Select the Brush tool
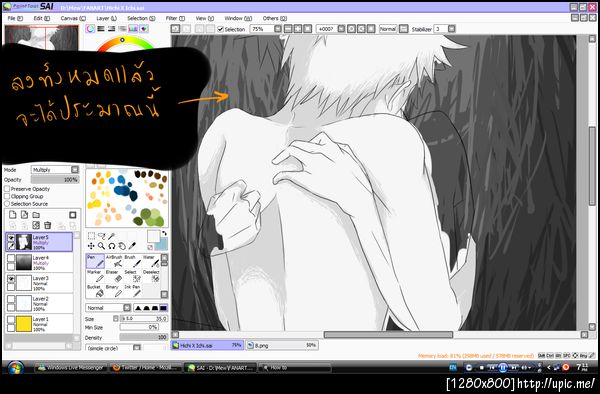This screenshot has height=394, width=600. tap(132, 260)
